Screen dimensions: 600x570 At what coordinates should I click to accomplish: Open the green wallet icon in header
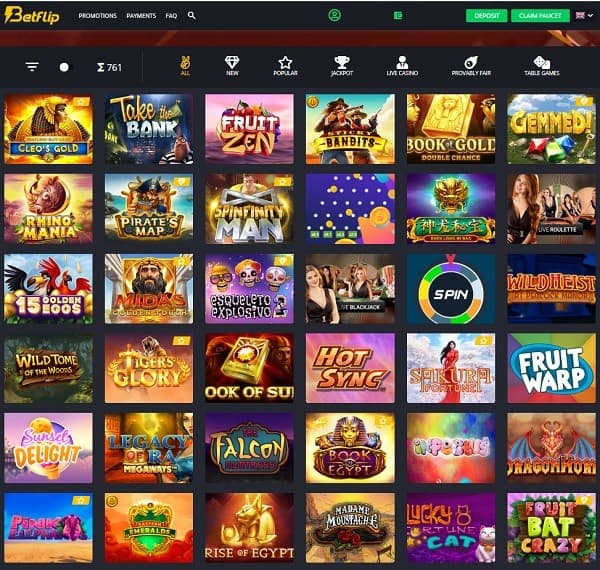398,15
